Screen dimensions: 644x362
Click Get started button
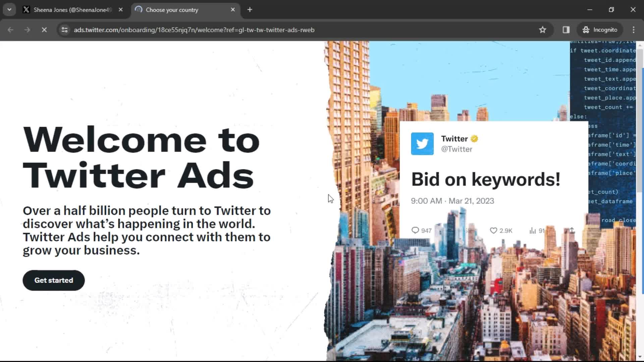point(54,280)
